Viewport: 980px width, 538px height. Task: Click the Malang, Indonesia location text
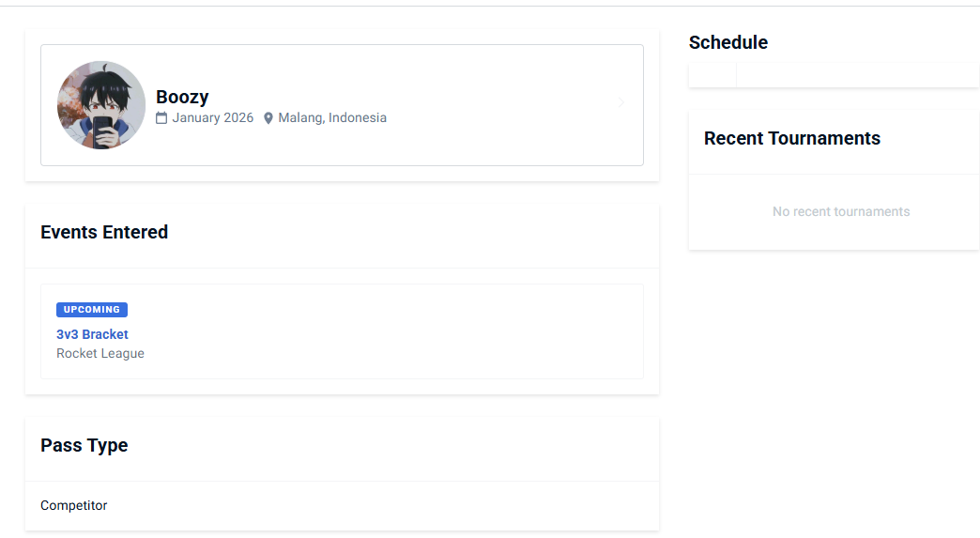[x=332, y=118]
